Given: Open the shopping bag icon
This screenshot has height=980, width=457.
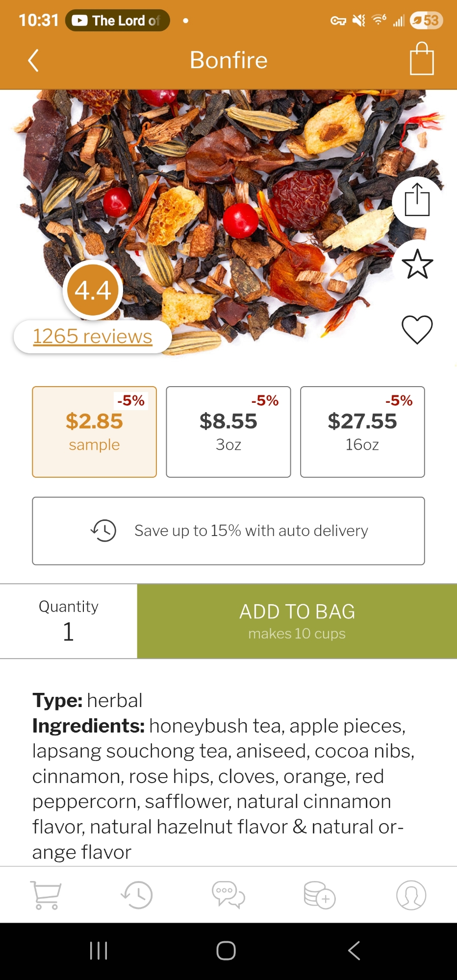Looking at the screenshot, I should click(422, 59).
